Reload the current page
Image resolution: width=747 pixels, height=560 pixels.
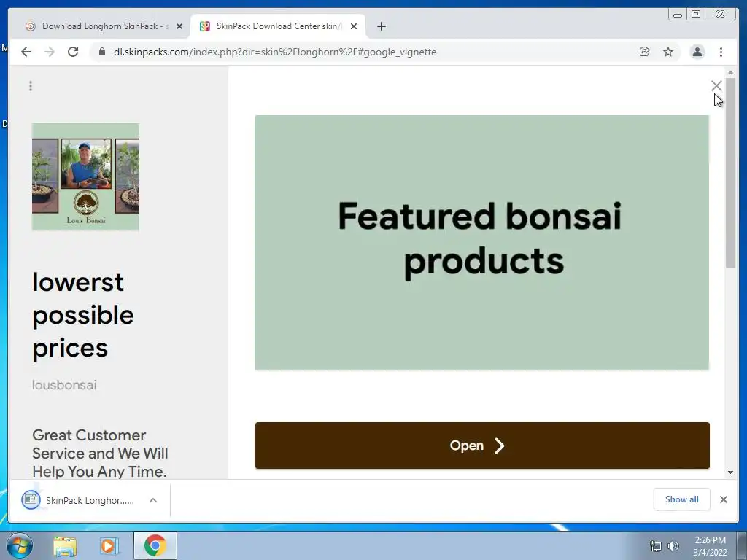73,52
